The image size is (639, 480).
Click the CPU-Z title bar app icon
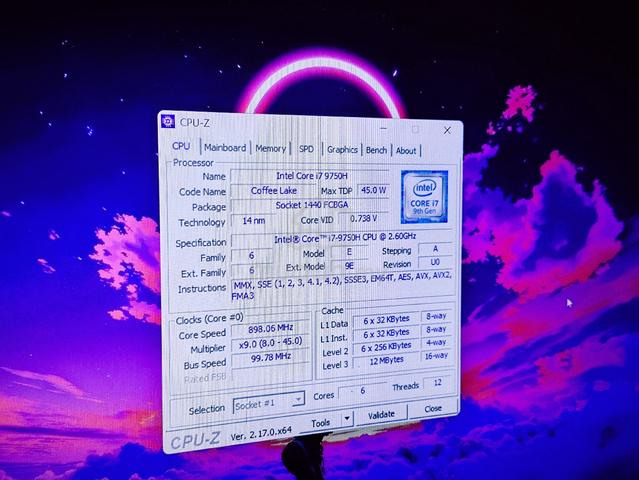tap(167, 121)
